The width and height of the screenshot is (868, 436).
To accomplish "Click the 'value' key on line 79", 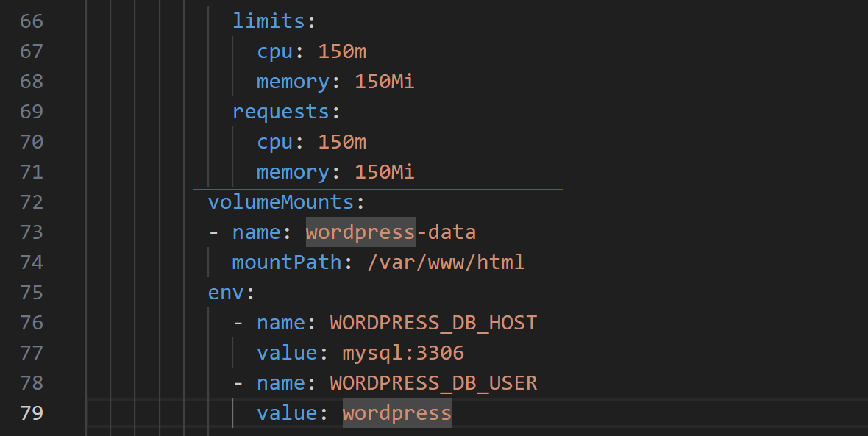I will coord(287,413).
